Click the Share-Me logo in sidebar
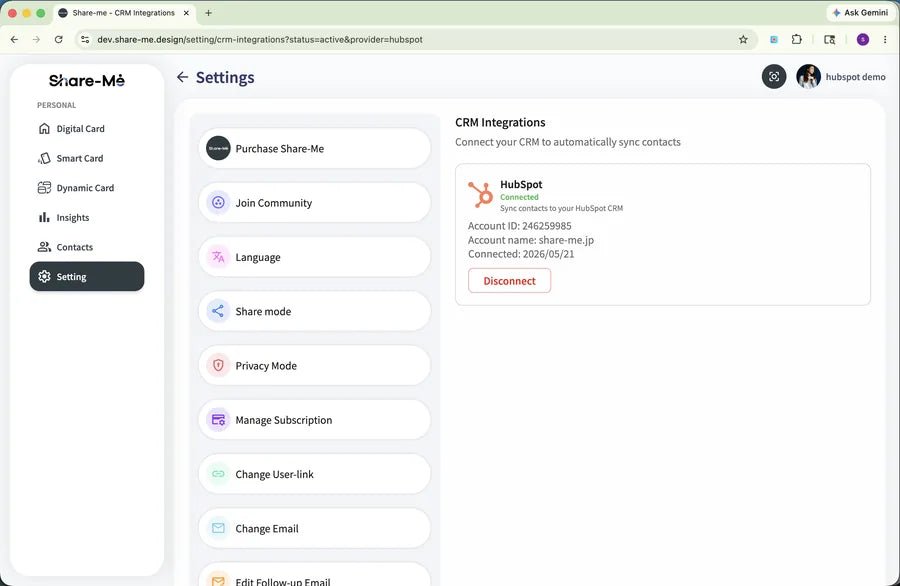The width and height of the screenshot is (900, 586). tap(87, 80)
